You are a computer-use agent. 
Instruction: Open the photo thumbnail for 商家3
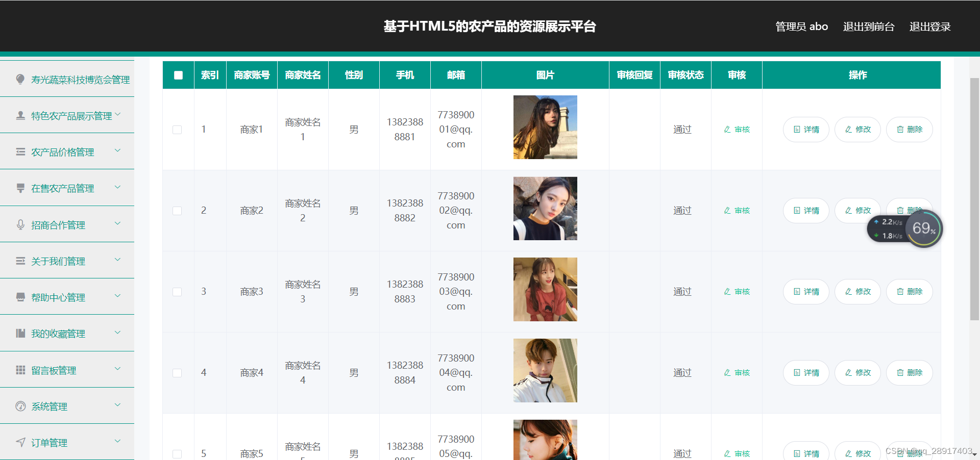(545, 289)
